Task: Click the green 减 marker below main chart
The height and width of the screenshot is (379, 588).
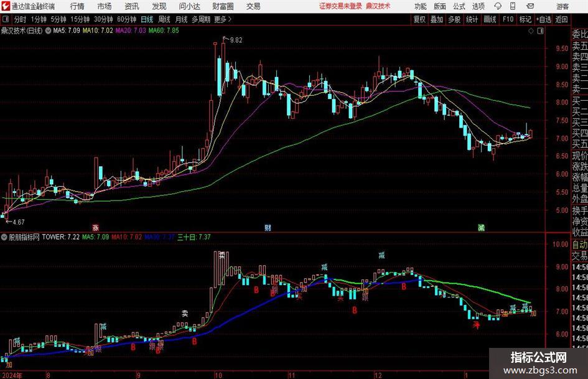Action: tap(481, 227)
